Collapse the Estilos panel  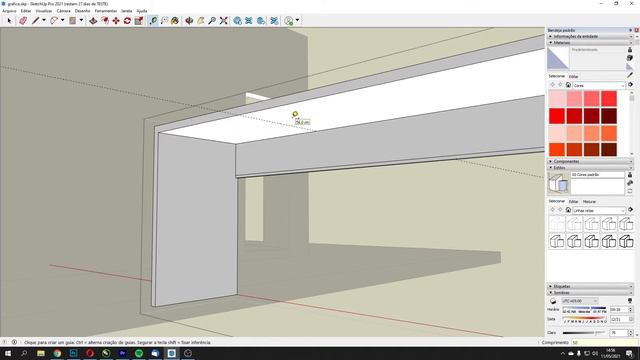(x=590, y=168)
